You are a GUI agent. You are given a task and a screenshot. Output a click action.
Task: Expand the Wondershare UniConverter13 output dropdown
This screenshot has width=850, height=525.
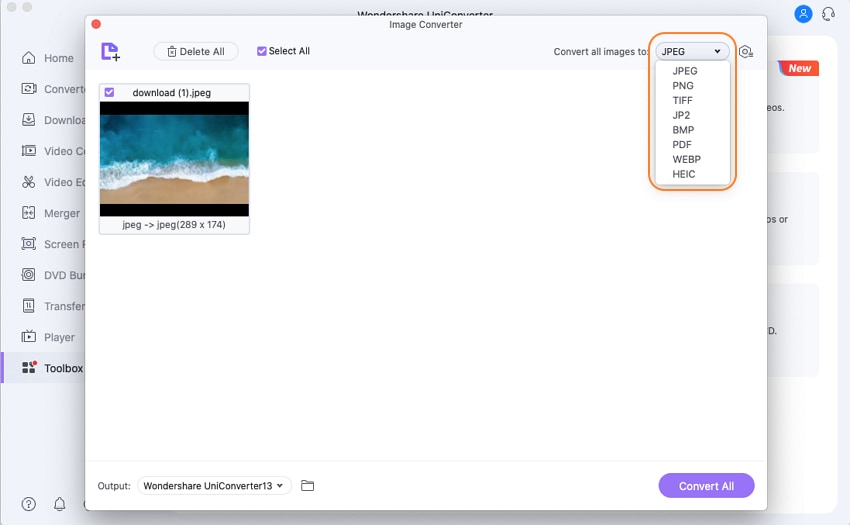214,485
